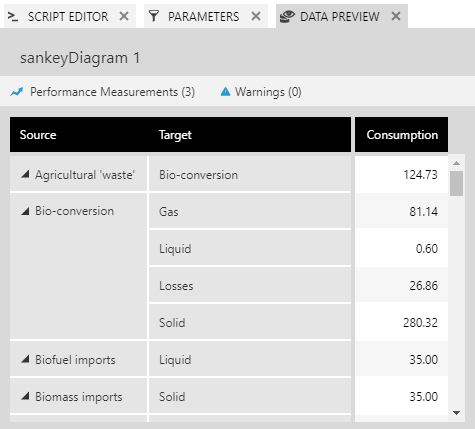
Task: Select the Agricultural 'waste' source cell
Action: click(78, 174)
